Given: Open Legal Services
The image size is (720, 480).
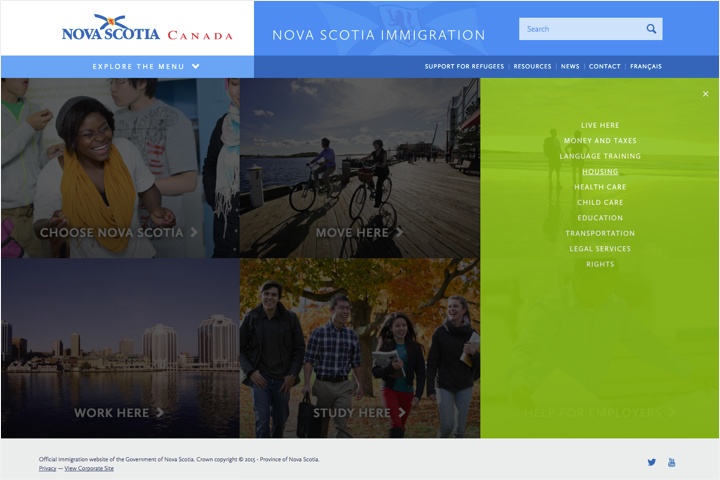Looking at the screenshot, I should [600, 248].
